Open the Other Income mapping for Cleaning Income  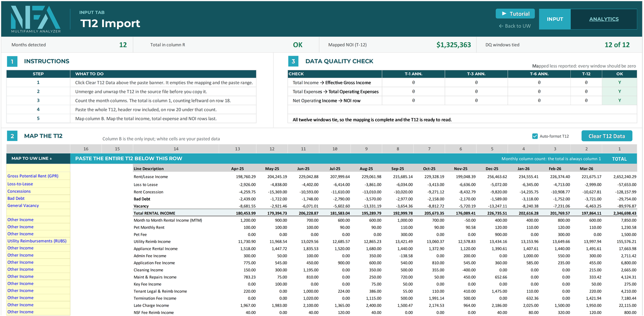pos(38,269)
